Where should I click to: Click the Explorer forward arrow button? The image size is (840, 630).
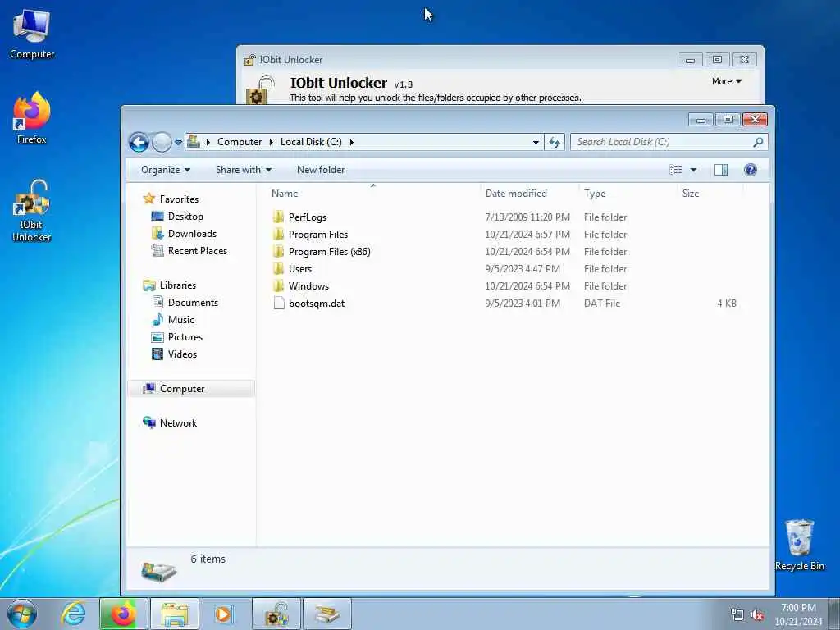pos(162,142)
